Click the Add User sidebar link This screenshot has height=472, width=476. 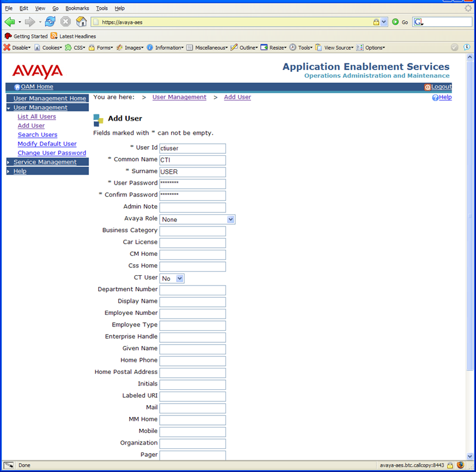point(31,125)
